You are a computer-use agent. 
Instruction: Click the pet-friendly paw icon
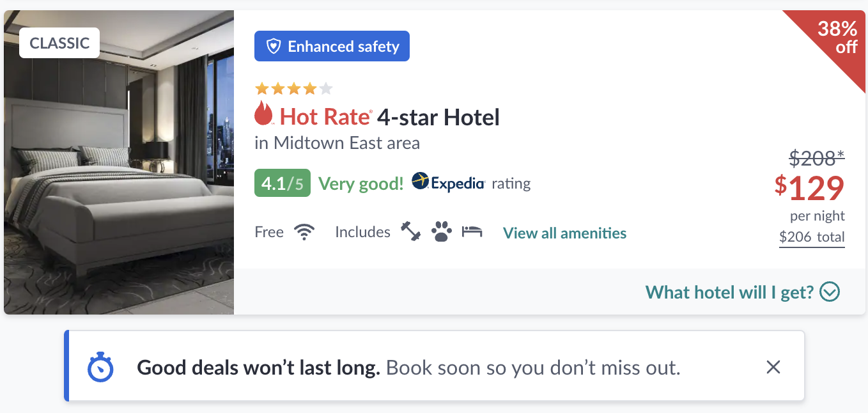point(442,231)
